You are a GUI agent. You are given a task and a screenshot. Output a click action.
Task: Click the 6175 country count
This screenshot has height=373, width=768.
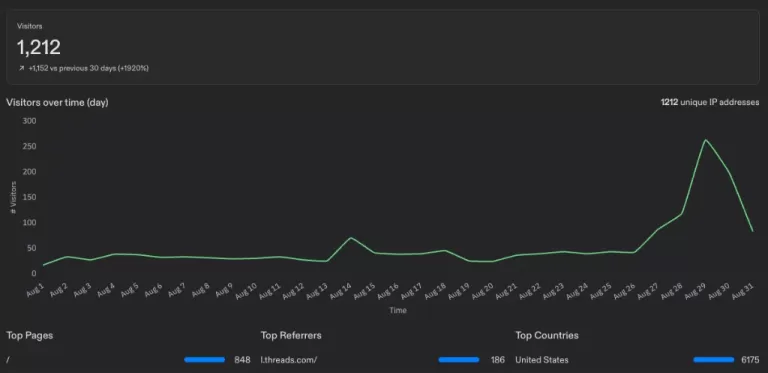pos(750,360)
